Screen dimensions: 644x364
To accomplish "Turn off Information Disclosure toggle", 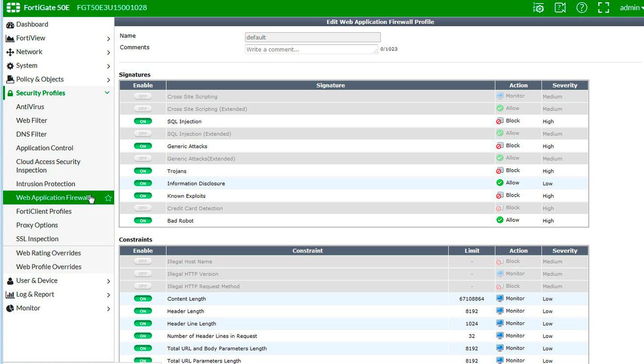I will (x=143, y=184).
